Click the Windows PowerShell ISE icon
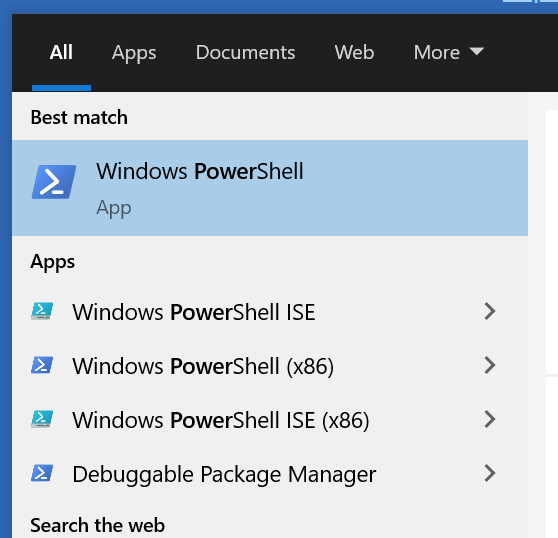Viewport: 558px width, 538px height. (x=42, y=311)
